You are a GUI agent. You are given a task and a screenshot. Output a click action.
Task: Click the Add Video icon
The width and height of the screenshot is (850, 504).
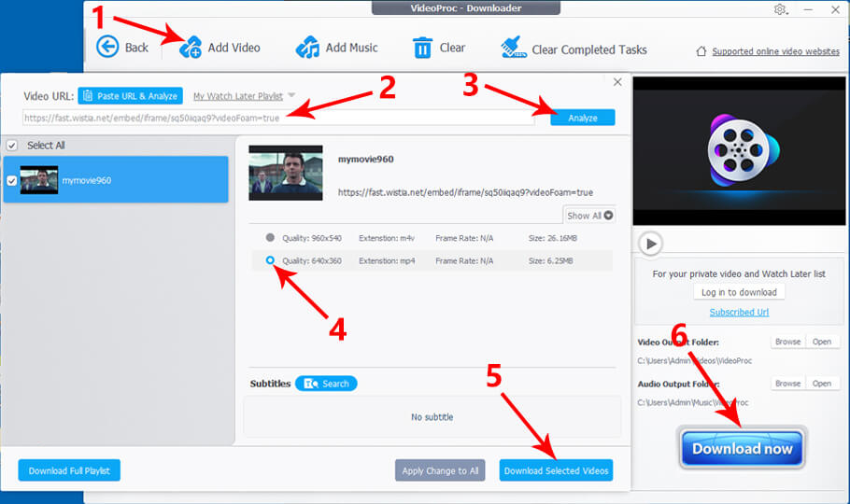click(x=191, y=47)
